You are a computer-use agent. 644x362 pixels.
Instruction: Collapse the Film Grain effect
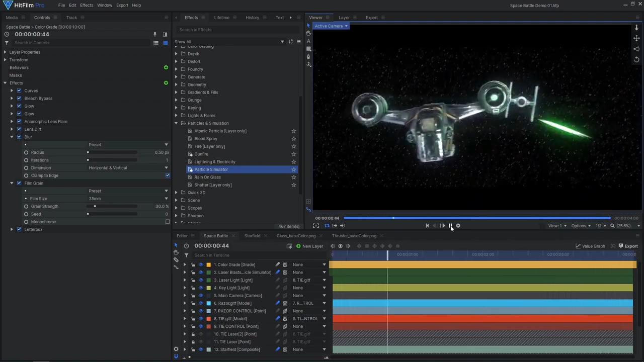pyautogui.click(x=12, y=183)
